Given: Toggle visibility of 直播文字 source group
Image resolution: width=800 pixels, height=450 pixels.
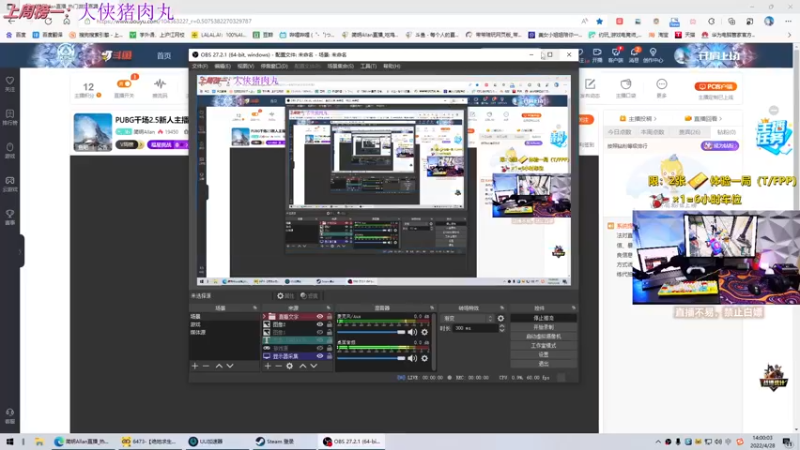Looking at the screenshot, I should 320,316.
